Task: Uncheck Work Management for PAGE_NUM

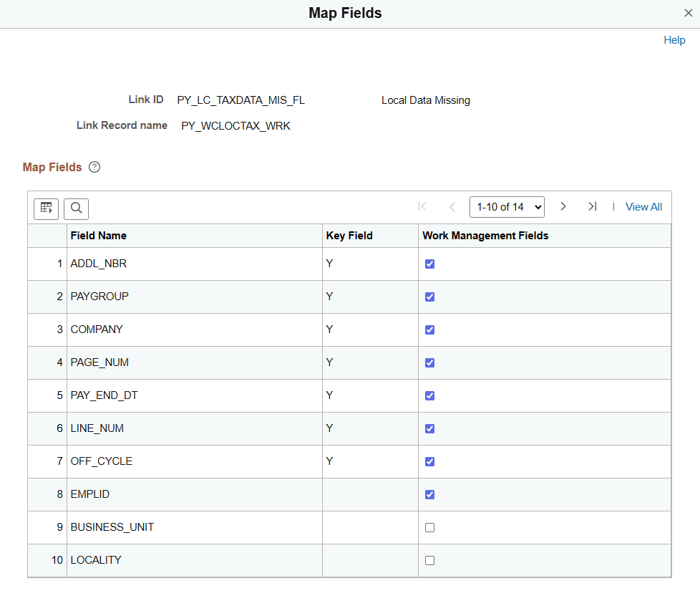Action: point(430,363)
